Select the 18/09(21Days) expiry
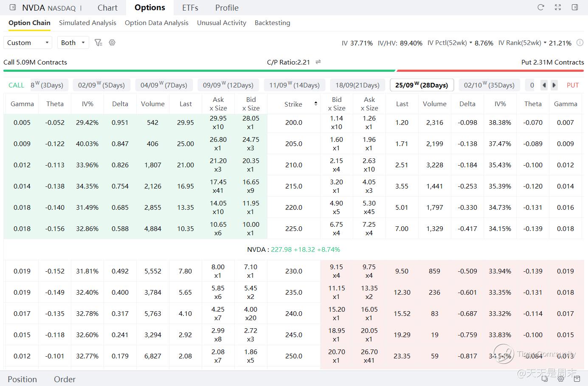The image size is (588, 386). (357, 85)
